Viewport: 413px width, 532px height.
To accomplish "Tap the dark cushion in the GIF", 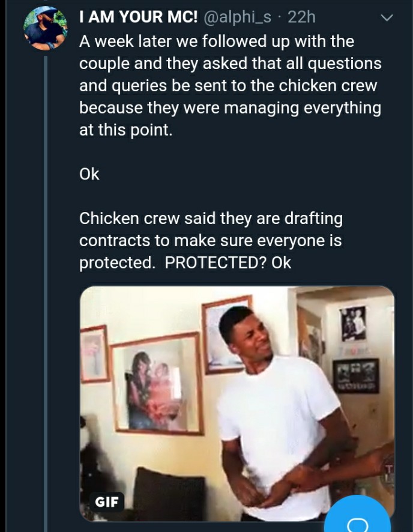I will click(169, 492).
